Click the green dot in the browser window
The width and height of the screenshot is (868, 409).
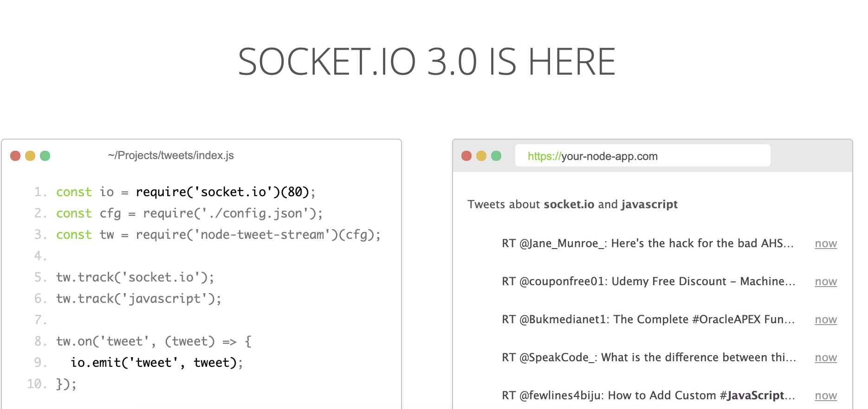496,156
